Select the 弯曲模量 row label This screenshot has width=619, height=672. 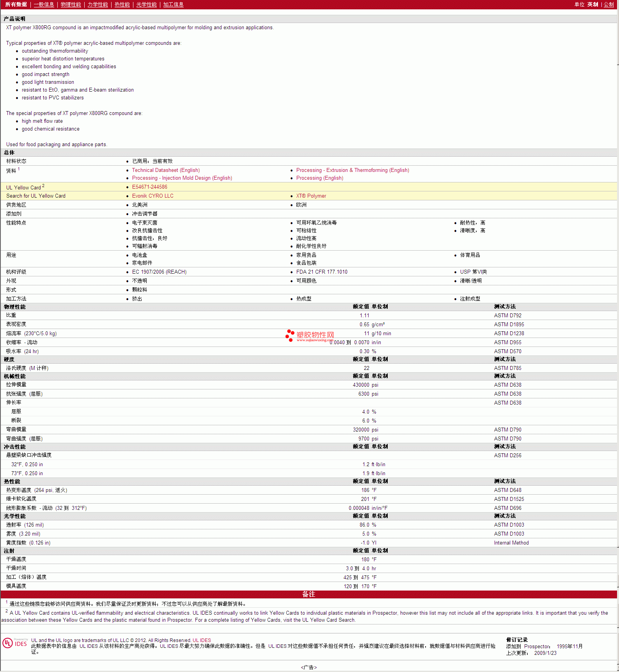coord(16,430)
